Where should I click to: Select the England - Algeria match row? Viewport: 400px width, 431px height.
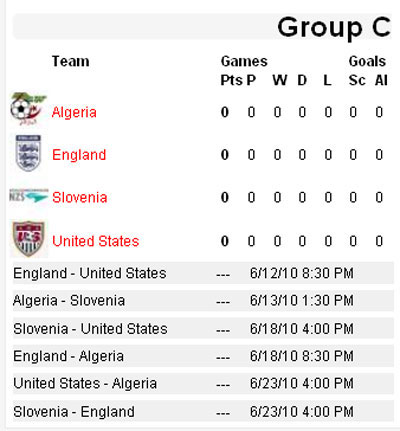click(x=203, y=356)
